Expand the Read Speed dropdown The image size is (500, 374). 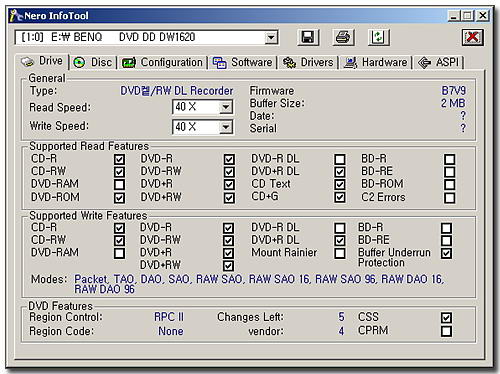[226, 107]
